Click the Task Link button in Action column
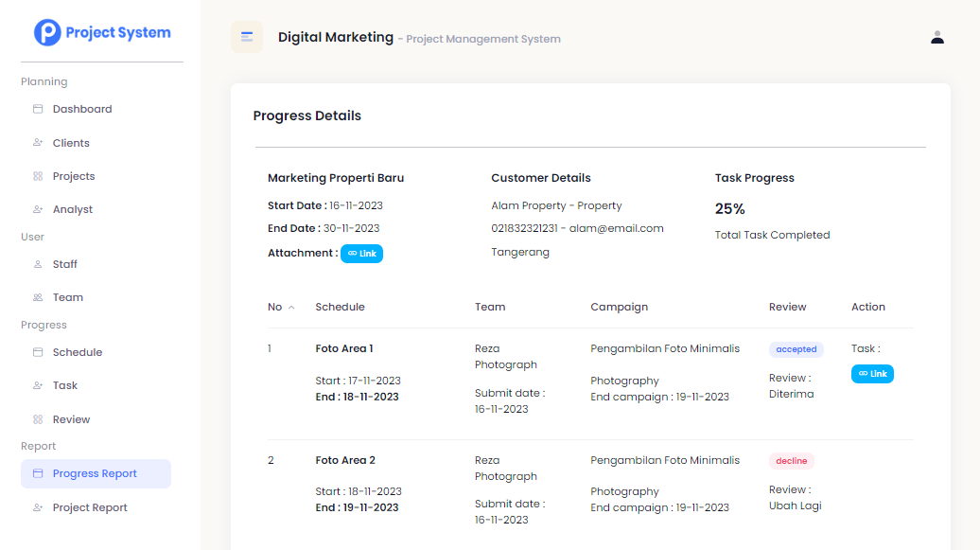This screenshot has height=550, width=980. click(x=872, y=374)
